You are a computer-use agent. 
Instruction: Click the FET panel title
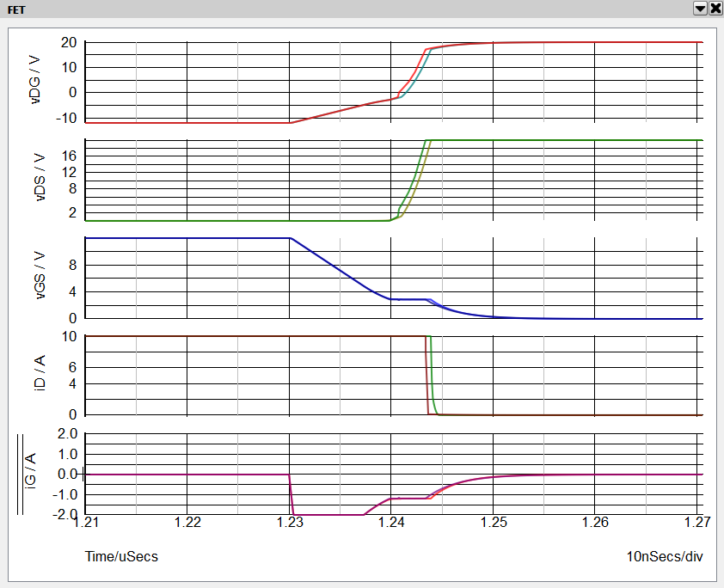(17, 8)
